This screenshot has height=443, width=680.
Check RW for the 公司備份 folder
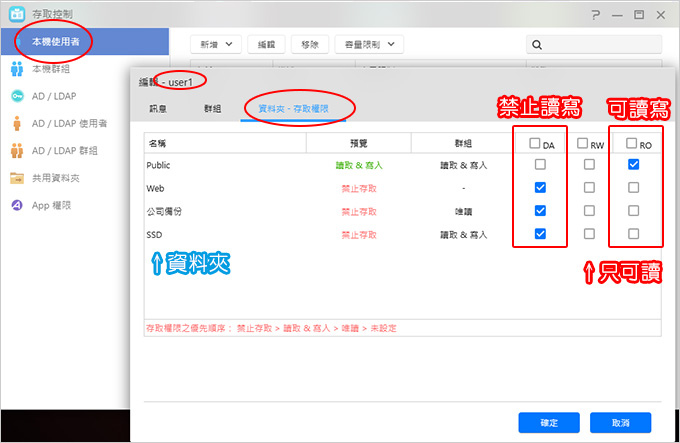tap(589, 211)
